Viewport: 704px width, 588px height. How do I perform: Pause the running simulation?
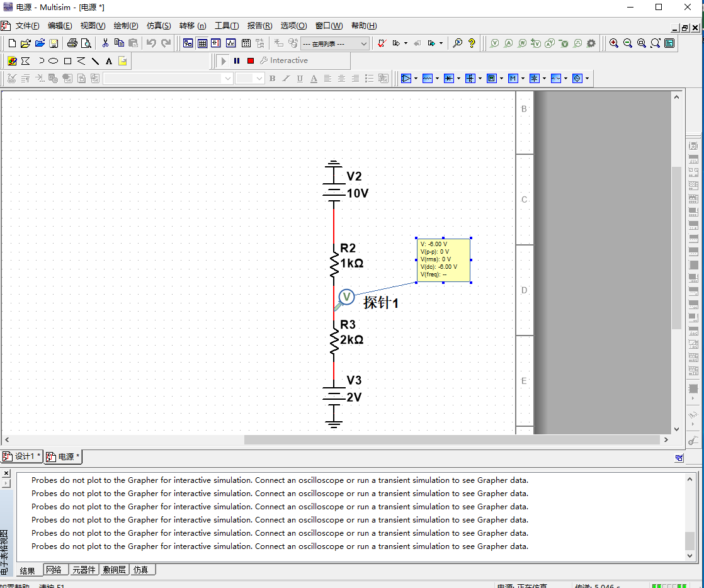click(x=237, y=60)
